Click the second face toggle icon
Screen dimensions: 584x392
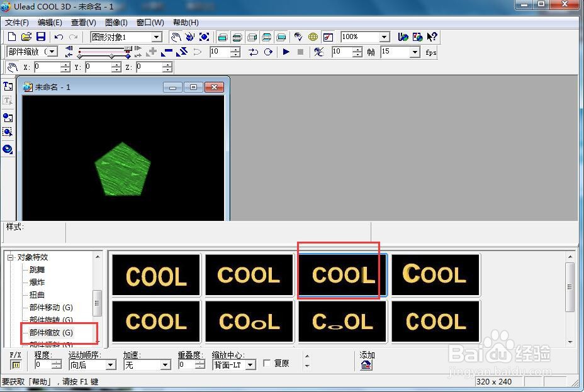pyautogui.click(x=237, y=37)
